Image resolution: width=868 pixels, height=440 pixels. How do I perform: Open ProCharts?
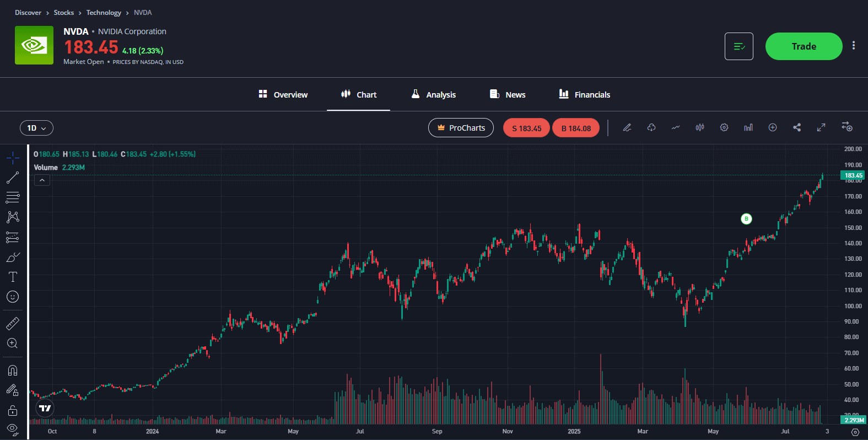pyautogui.click(x=461, y=128)
